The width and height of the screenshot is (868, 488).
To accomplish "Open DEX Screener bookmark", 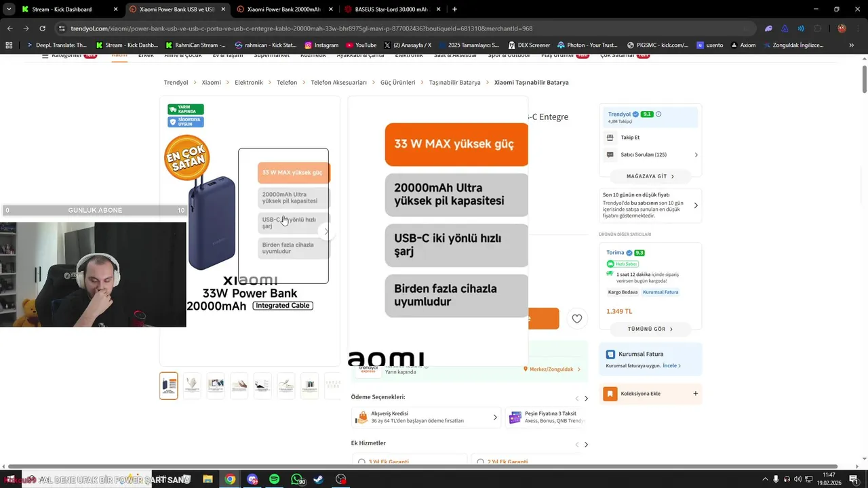I will click(529, 45).
